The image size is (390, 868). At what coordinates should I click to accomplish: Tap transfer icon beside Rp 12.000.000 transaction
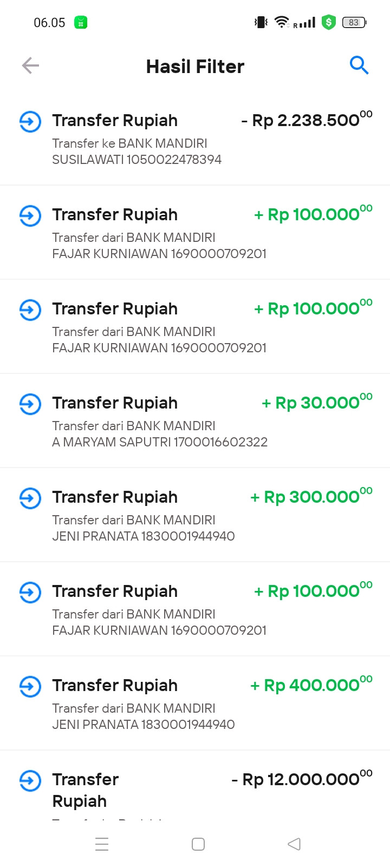30,781
